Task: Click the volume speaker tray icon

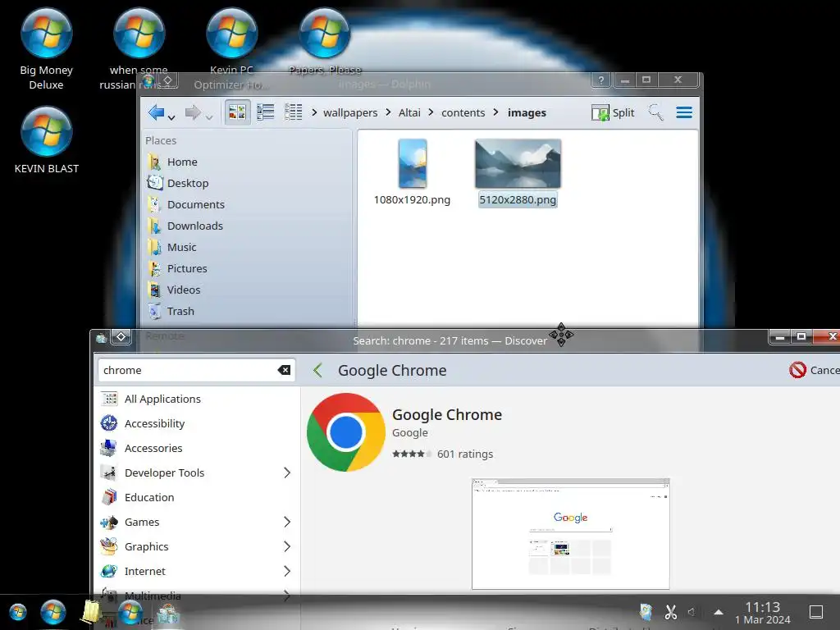Action: point(692,612)
